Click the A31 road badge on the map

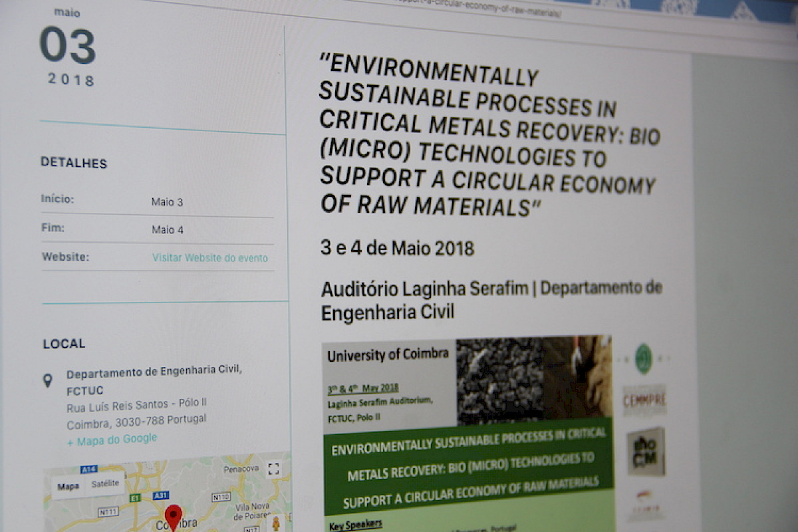[x=161, y=495]
